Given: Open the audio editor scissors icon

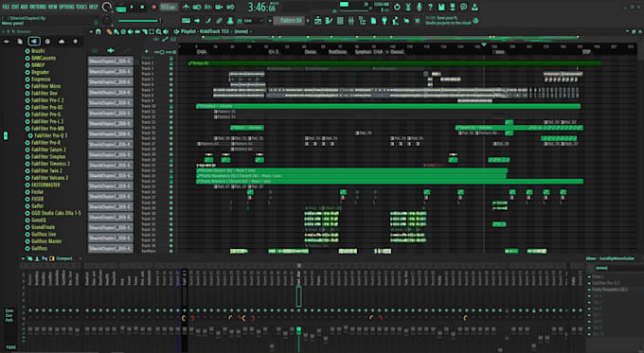Looking at the screenshot, I should [x=408, y=7].
